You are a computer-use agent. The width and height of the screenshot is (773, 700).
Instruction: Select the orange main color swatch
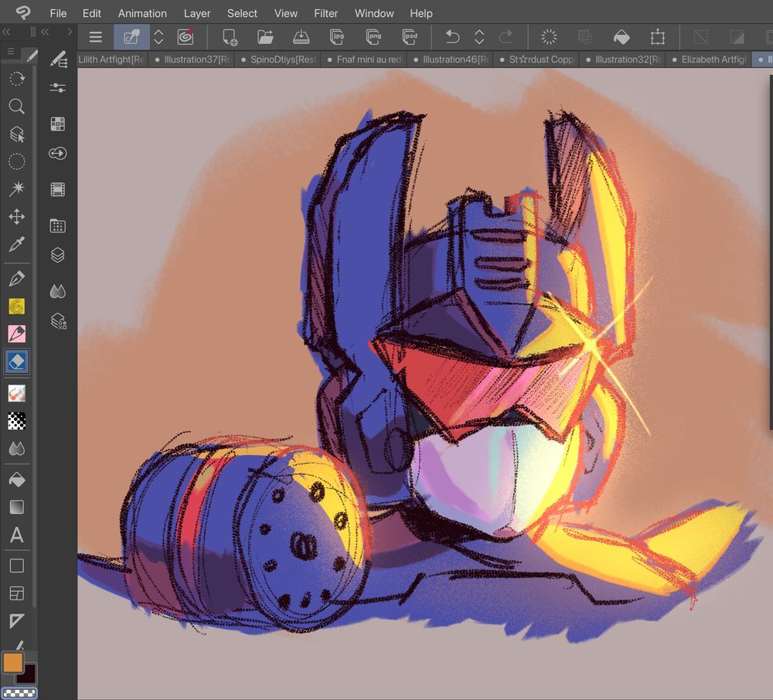tap(12, 663)
